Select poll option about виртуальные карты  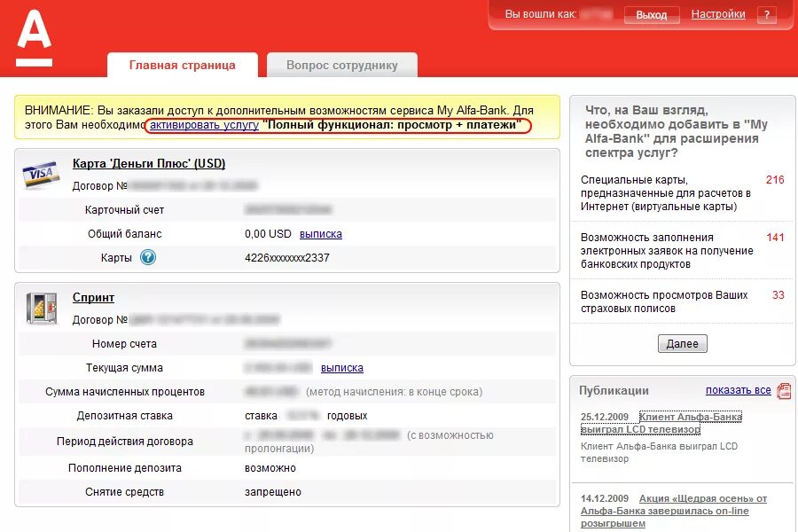(666, 193)
